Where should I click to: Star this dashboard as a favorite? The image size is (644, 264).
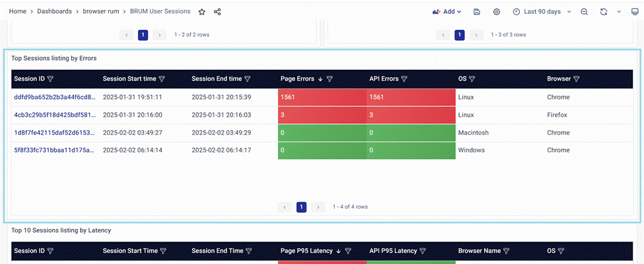tap(202, 12)
